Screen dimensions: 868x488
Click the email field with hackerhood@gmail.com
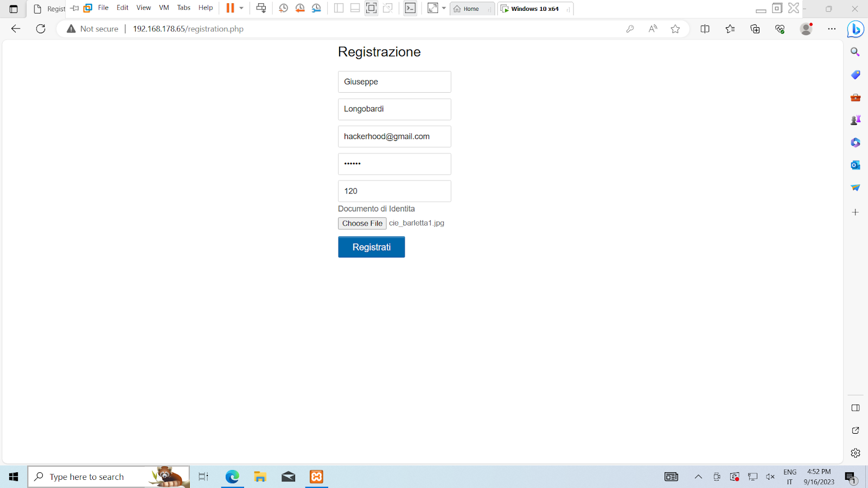[x=394, y=137]
